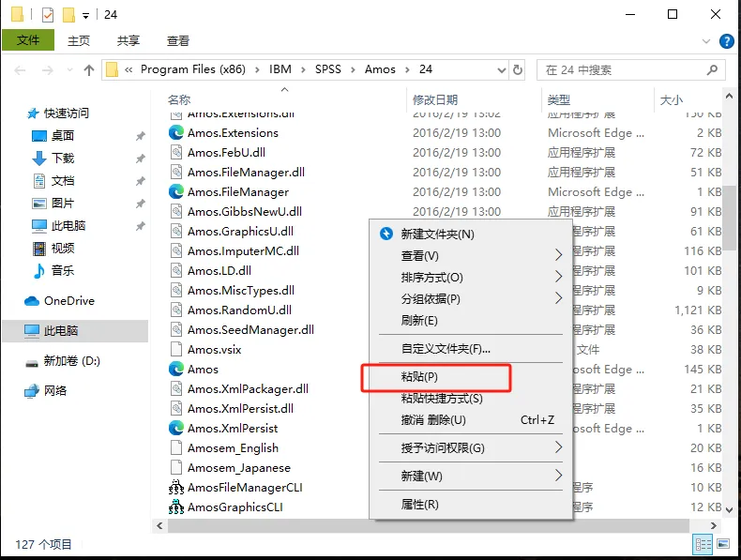Open 新加卷 (D:) drive
This screenshot has height=560, width=741.
(72, 361)
